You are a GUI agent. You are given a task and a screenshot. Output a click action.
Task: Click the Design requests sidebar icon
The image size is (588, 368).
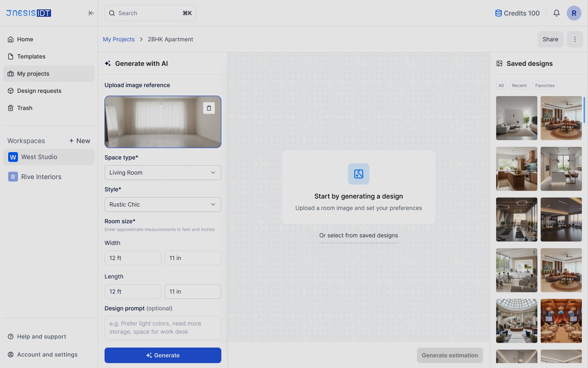(x=10, y=91)
